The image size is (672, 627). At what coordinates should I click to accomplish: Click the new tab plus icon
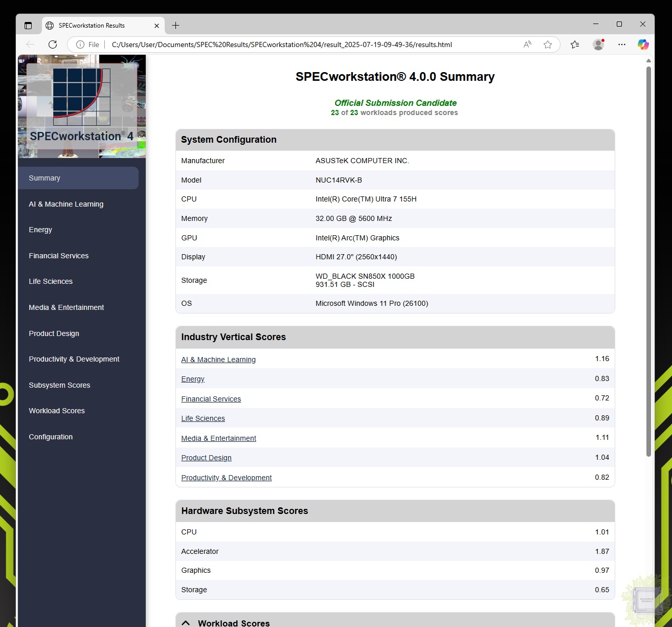[x=175, y=26]
